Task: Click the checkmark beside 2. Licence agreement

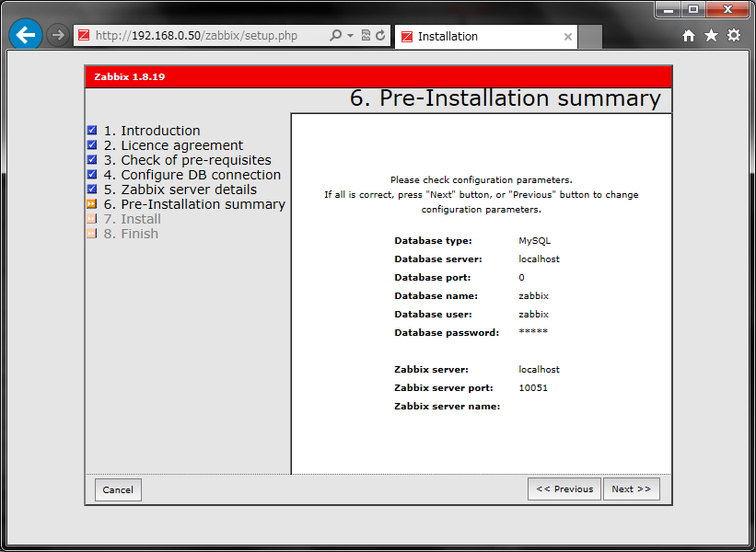Action: click(91, 145)
